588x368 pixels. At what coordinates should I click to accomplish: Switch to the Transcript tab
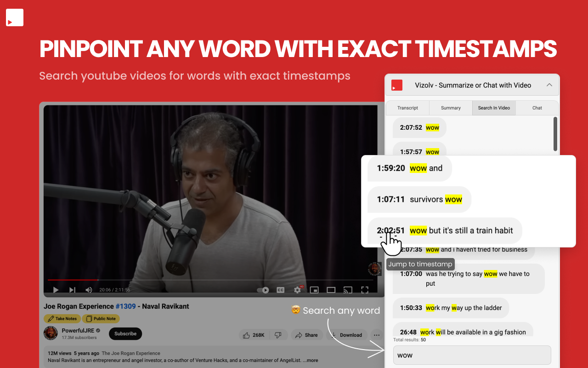tap(407, 108)
